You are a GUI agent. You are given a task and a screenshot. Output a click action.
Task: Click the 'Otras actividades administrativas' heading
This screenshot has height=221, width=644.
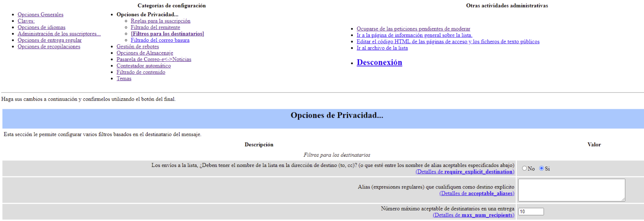507,6
